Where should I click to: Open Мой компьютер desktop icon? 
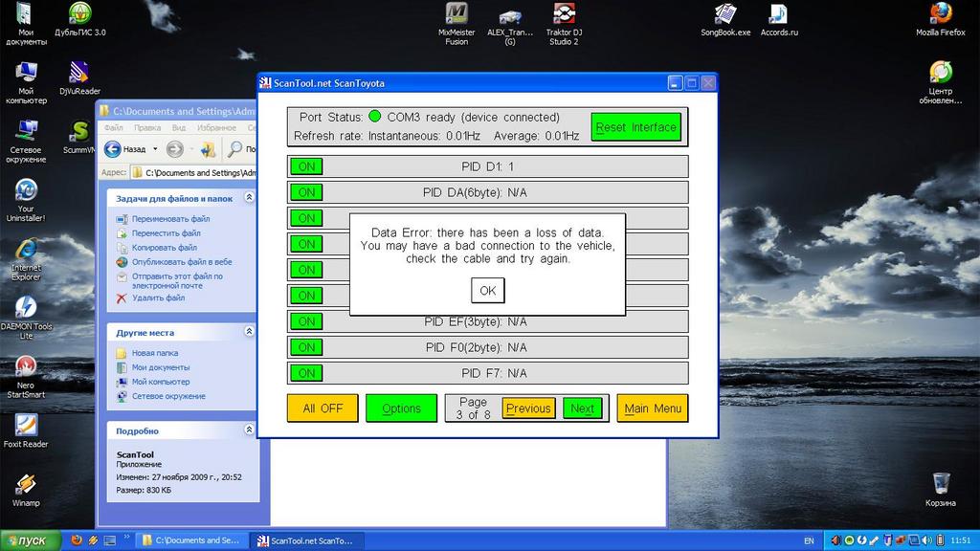click(26, 82)
